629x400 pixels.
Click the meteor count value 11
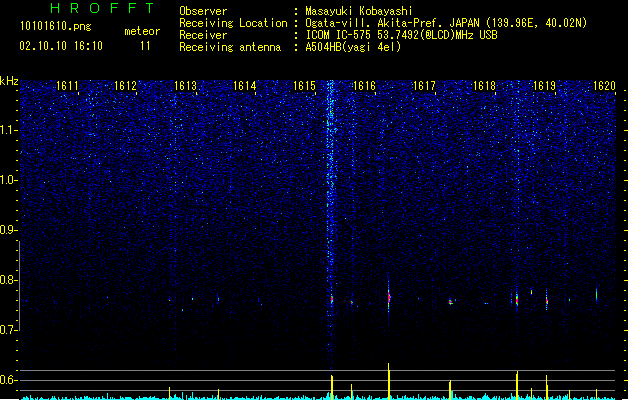coord(145,46)
